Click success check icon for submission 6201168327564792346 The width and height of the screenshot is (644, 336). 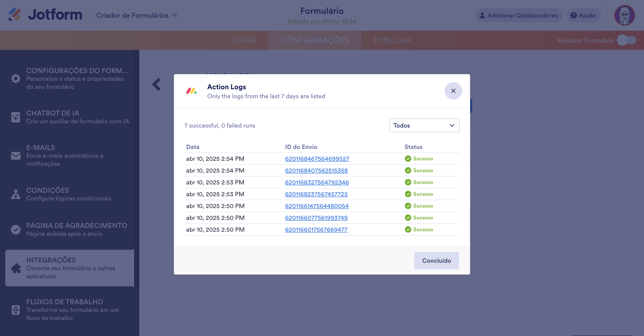(408, 182)
